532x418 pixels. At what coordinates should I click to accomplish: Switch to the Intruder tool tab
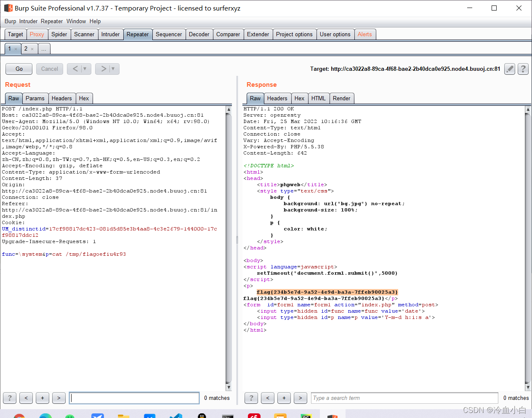111,34
